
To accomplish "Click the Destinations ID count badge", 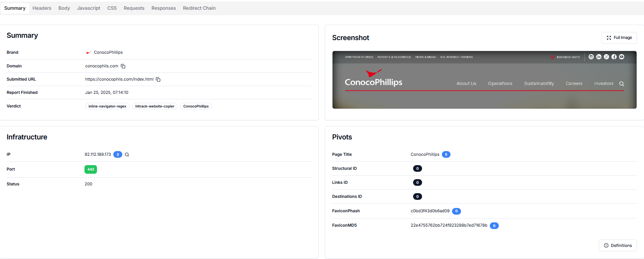I will coord(417,197).
